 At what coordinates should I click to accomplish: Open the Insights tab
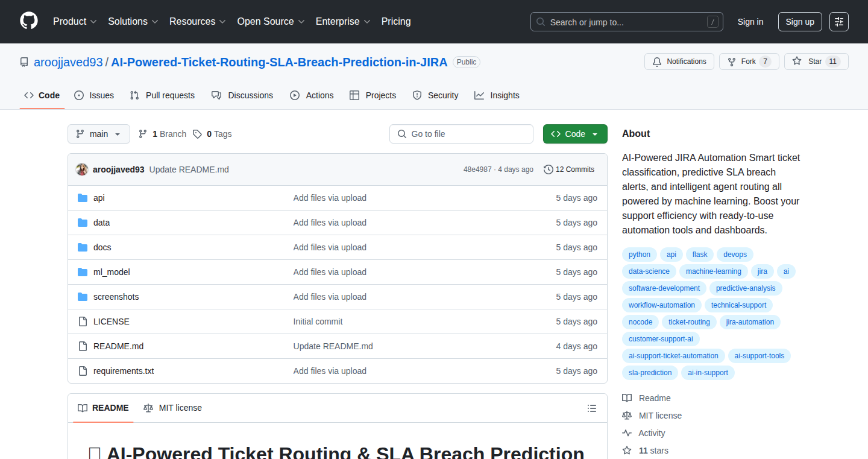[497, 95]
